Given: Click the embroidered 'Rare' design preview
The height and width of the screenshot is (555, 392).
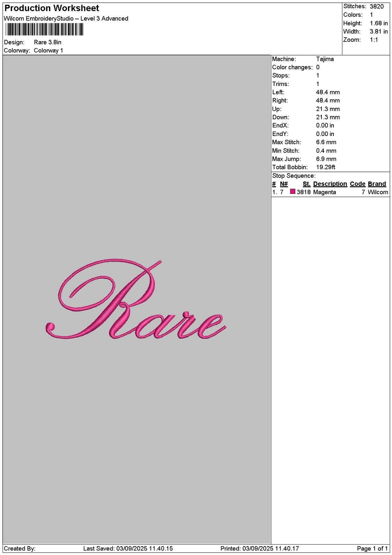Looking at the screenshot, I should [136, 299].
